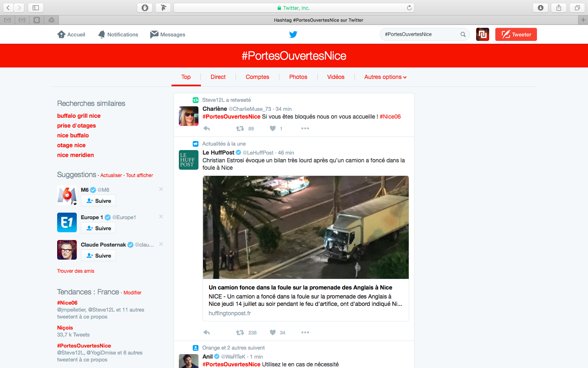Follow Claude Posternak with Suivre button
The width and height of the screenshot is (588, 368).
coord(98,256)
